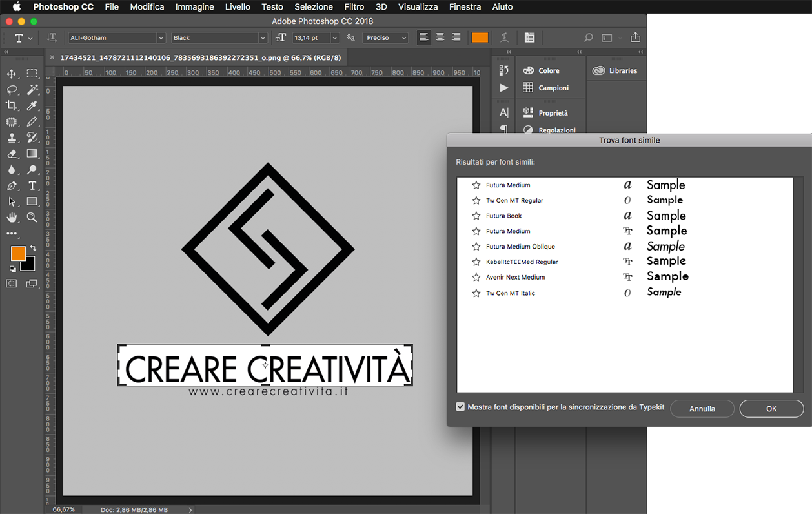Select the Gradient tool
The image size is (812, 514).
point(32,154)
